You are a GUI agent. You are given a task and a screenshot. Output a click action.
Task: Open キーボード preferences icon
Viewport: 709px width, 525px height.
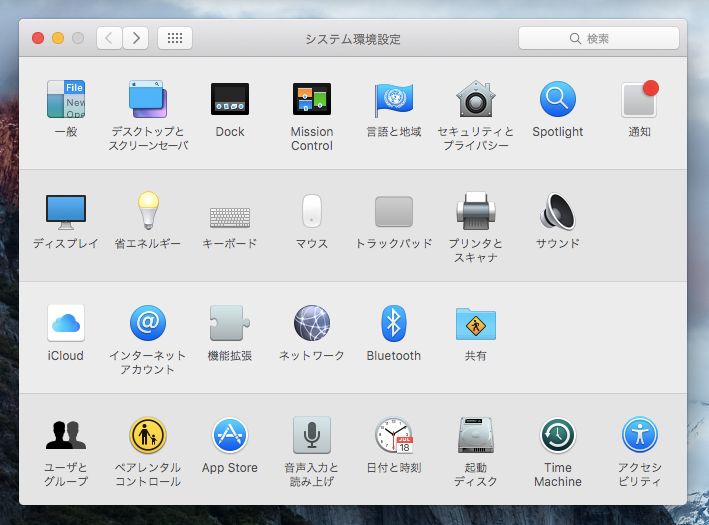click(230, 217)
